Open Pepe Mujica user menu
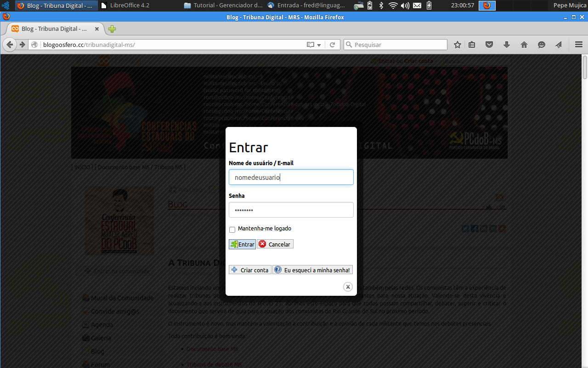Image resolution: width=588 pixels, height=368 pixels. (569, 6)
